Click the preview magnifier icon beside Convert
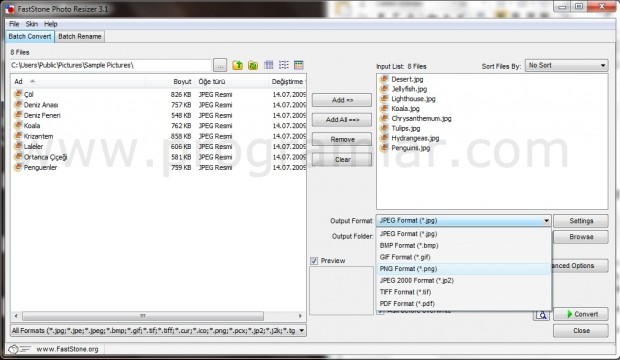The width and height of the screenshot is (620, 360). tap(542, 315)
